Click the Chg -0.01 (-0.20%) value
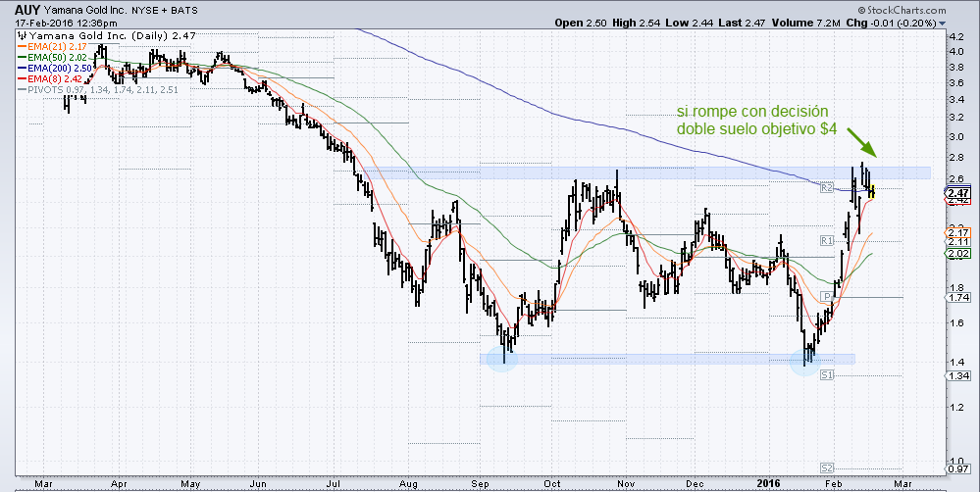The height and width of the screenshot is (492, 980). point(891,24)
